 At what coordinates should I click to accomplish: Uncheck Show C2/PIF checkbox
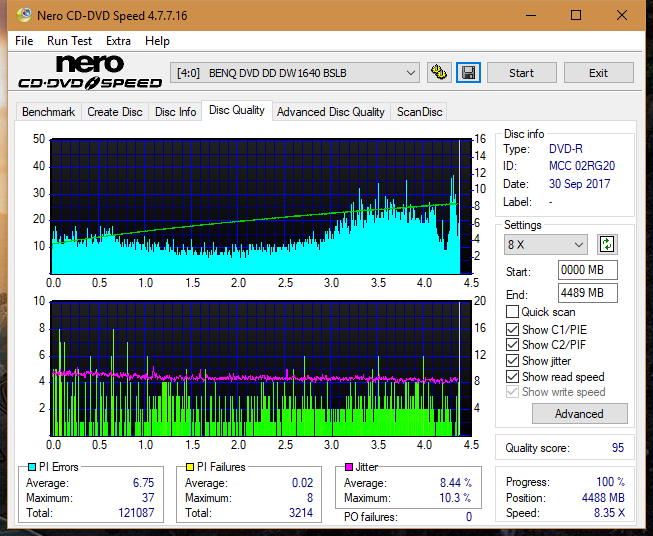(x=512, y=345)
